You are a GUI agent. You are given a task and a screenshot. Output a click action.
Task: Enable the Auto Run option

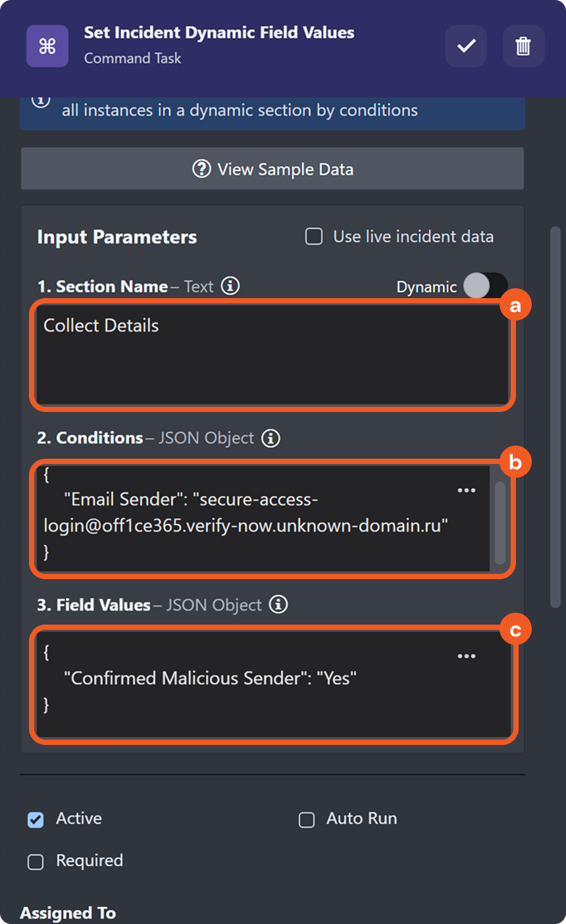[306, 819]
